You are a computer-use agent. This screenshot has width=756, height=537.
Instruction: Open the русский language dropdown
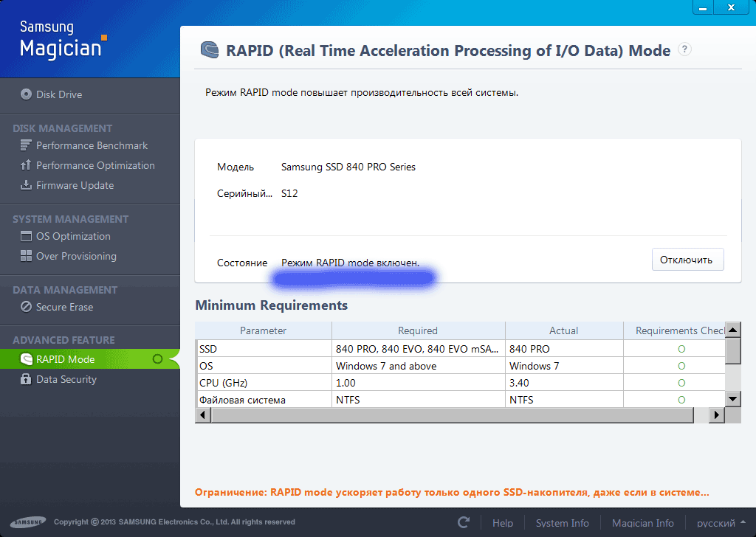(x=721, y=523)
